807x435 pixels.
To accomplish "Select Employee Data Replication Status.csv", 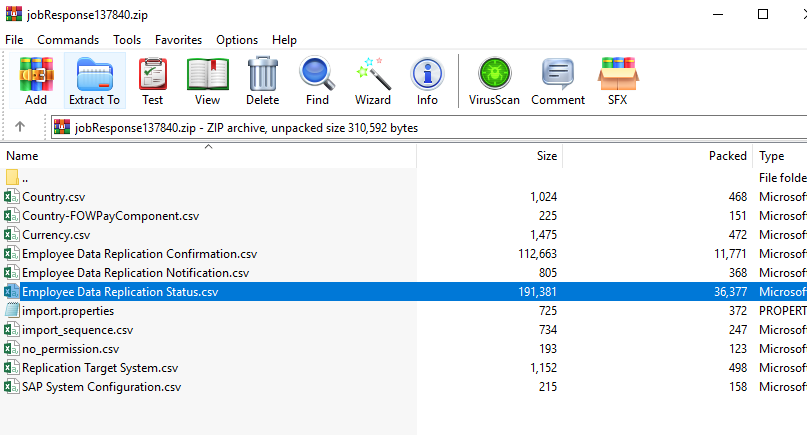I will (120, 291).
